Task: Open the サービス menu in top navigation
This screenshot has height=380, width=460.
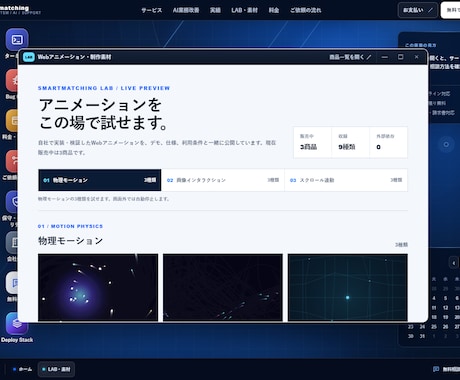Action: 152,10
